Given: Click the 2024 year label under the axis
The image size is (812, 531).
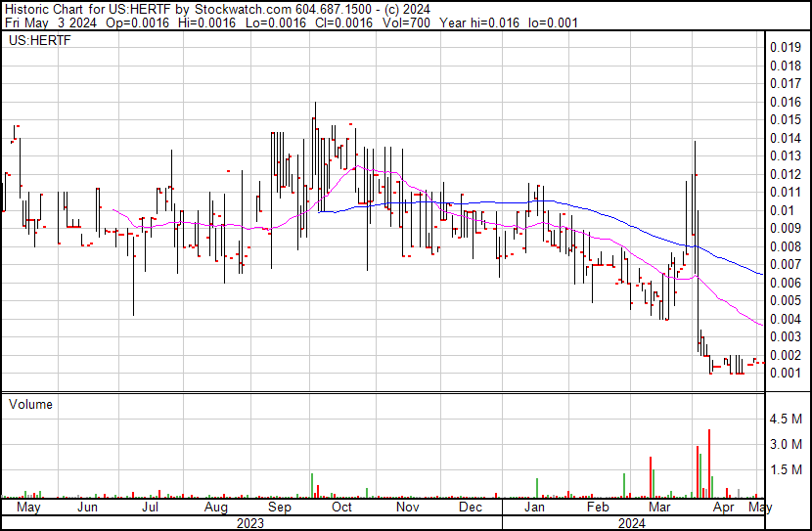Looking at the screenshot, I should tap(632, 523).
